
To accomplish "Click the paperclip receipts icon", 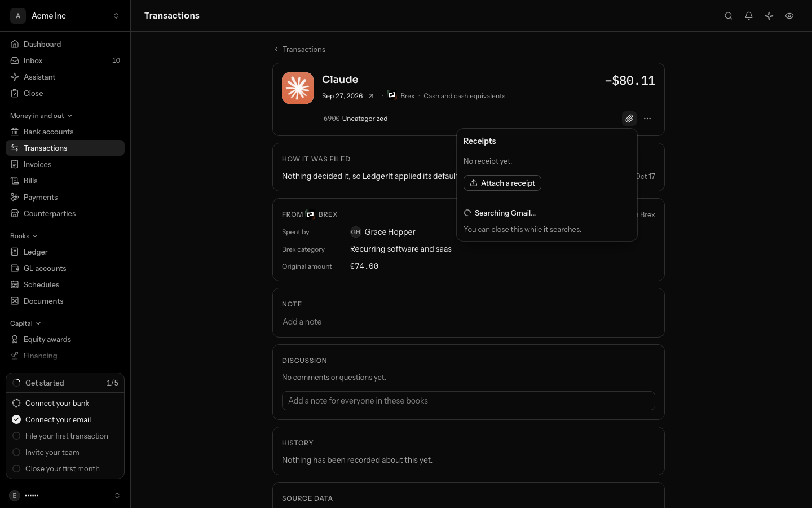I will 629,119.
